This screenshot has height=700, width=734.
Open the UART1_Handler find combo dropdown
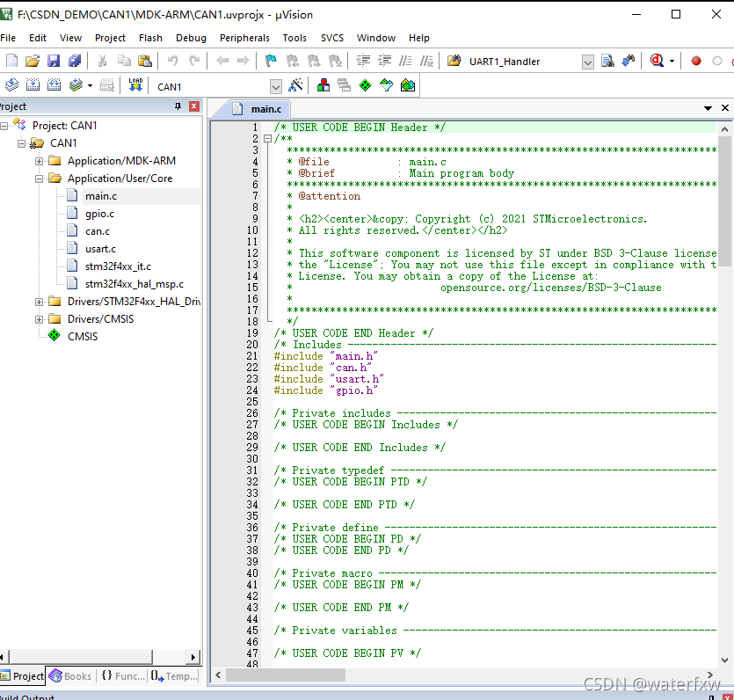click(x=588, y=62)
